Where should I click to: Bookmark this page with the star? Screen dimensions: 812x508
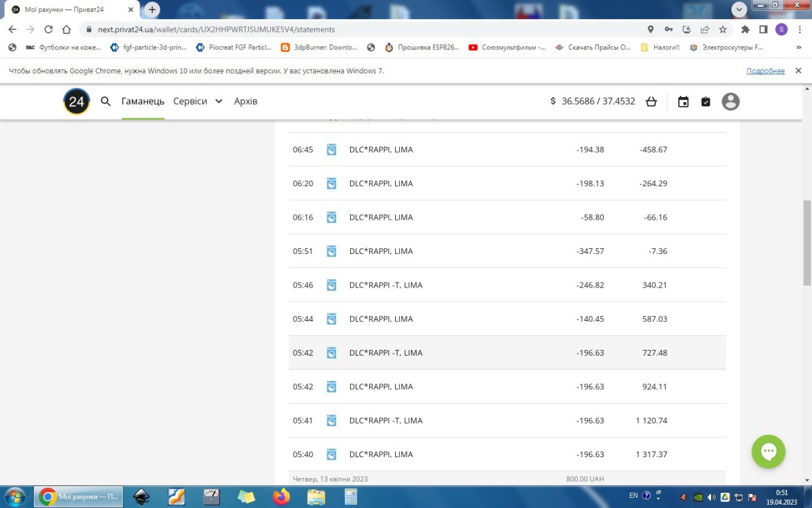(723, 29)
